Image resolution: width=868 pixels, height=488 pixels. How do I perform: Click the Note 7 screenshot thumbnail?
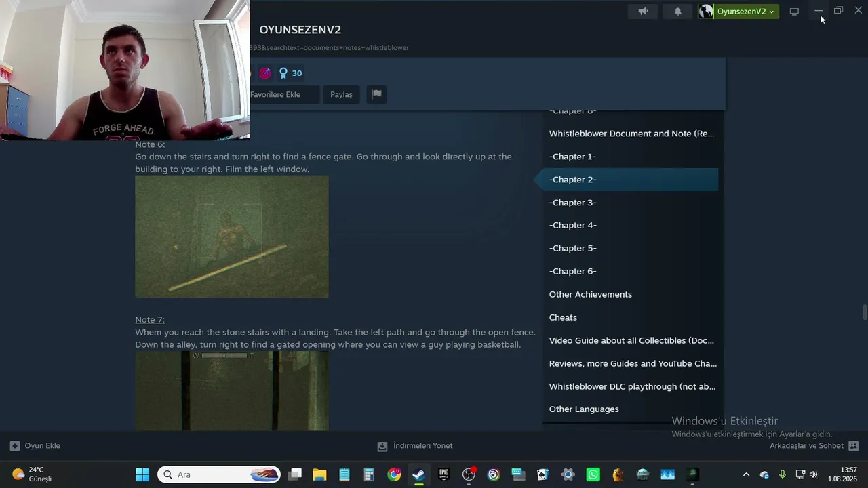(232, 391)
